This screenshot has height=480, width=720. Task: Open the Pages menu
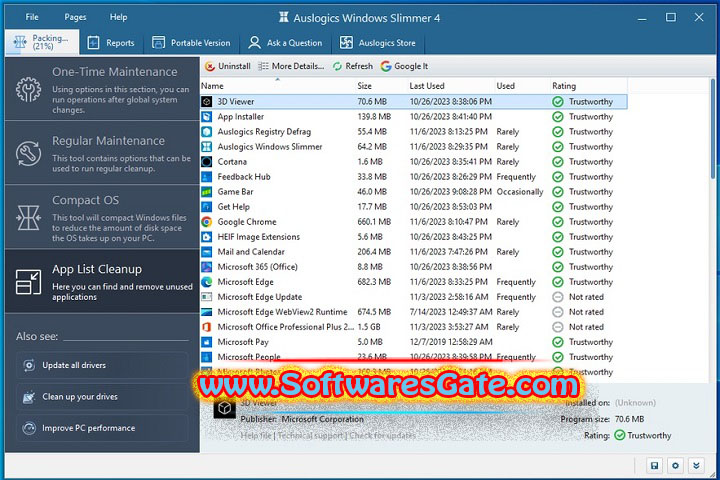pyautogui.click(x=75, y=17)
